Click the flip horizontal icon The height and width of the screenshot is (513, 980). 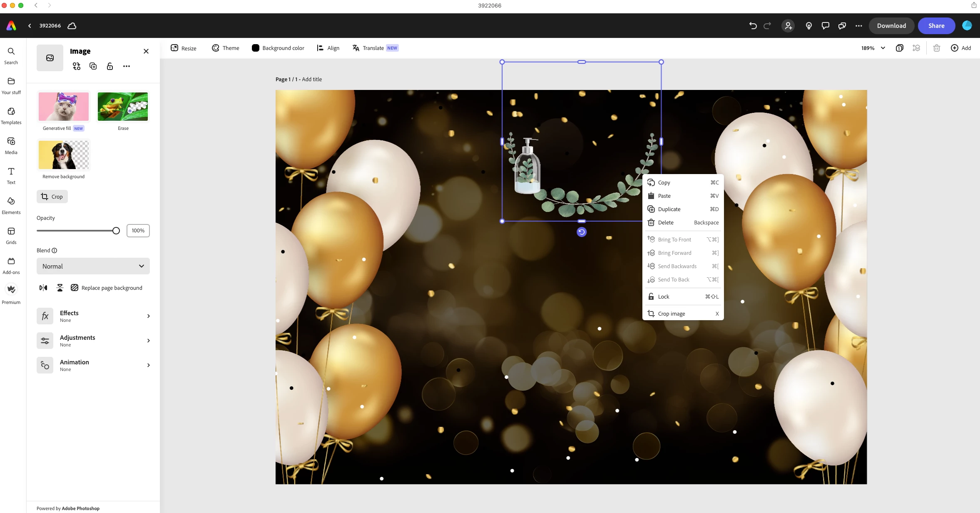point(43,288)
